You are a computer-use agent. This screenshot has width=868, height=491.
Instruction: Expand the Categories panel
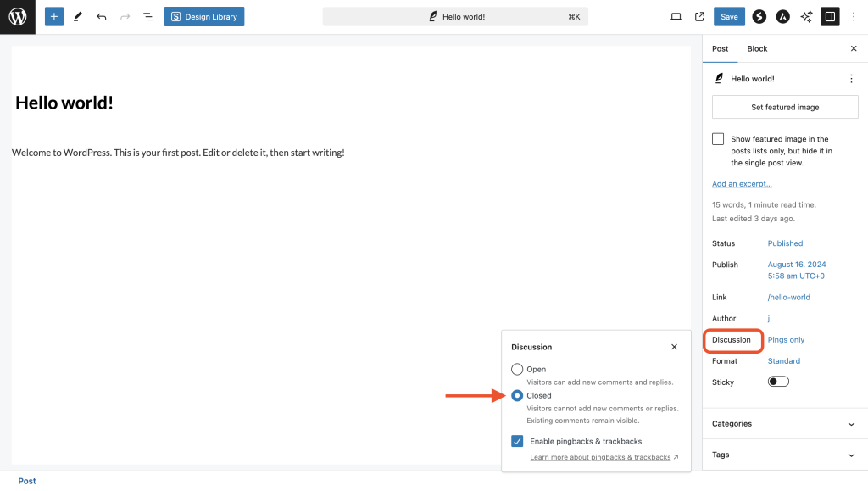point(784,423)
